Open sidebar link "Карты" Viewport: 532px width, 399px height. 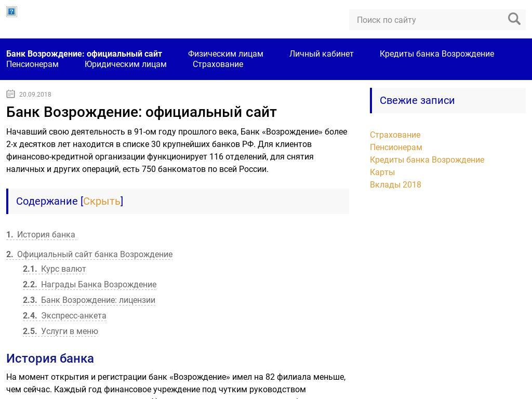[x=382, y=172]
